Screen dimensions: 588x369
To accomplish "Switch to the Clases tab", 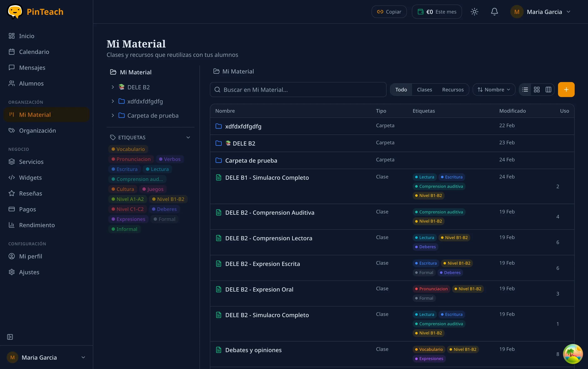I will 424,89.
